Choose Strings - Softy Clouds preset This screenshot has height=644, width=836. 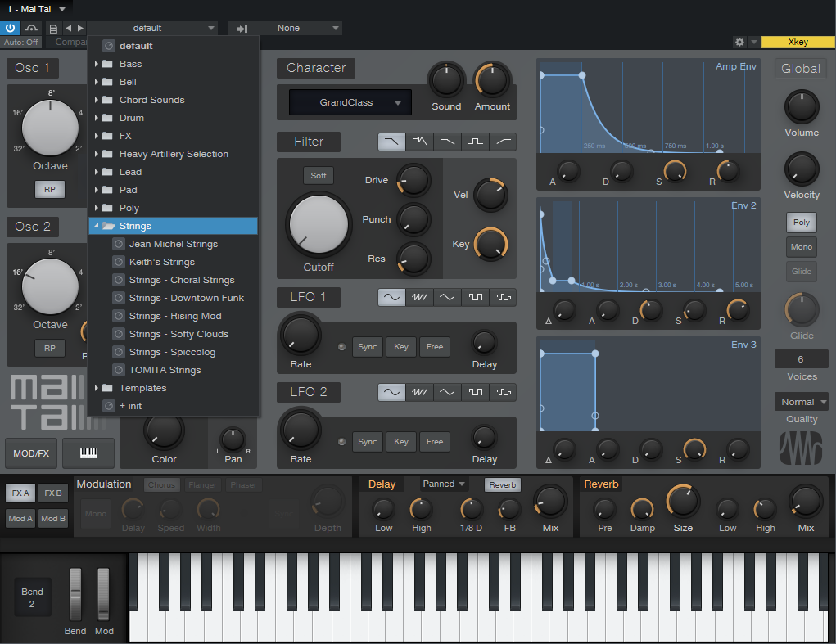pos(178,334)
